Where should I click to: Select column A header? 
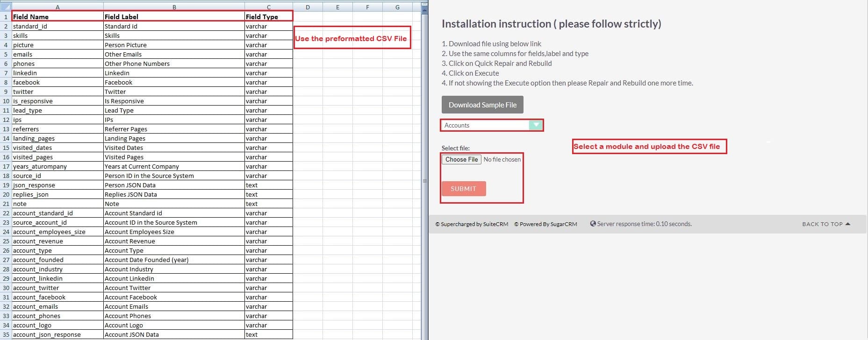pyautogui.click(x=57, y=7)
